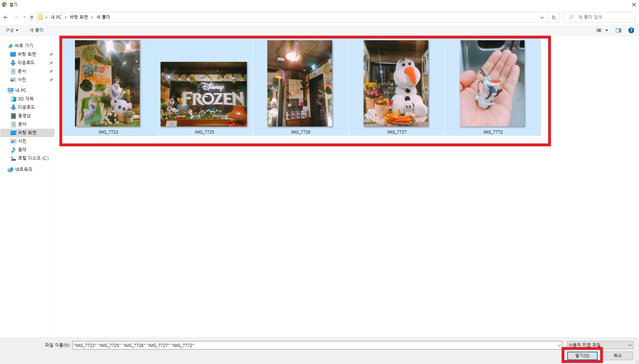The width and height of the screenshot is (639, 364).
Task: Open pinned '사진' under quick access
Action: pos(22,80)
